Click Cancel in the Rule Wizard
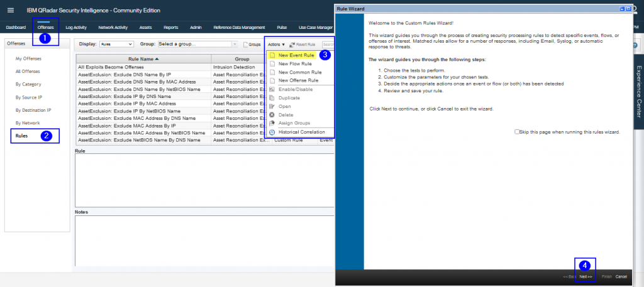The image size is (644, 287). (x=621, y=277)
